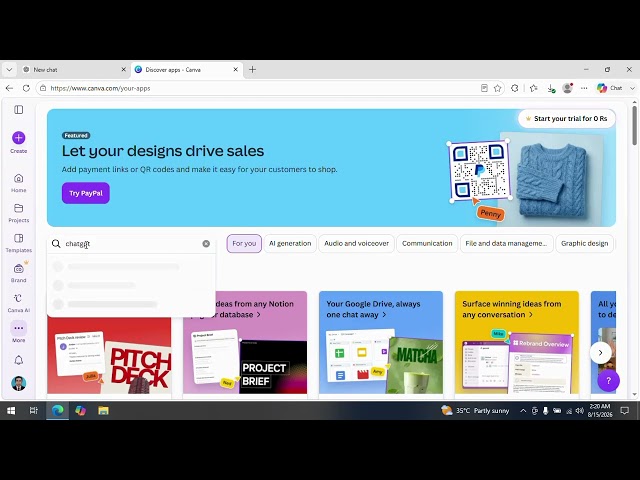Show hidden system tray icons
Image resolution: width=640 pixels, height=480 pixels.
coord(523,411)
